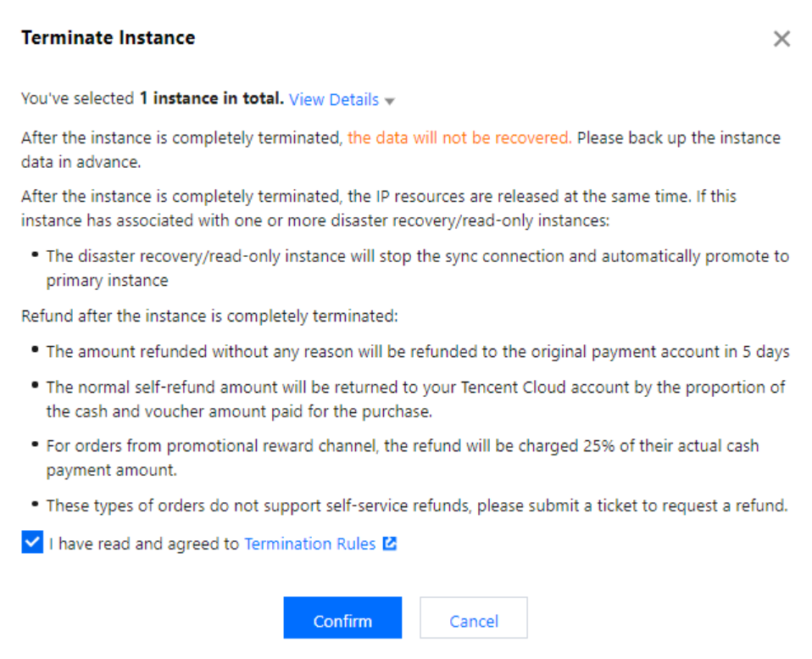This screenshot has height=659, width=812.
Task: Click the promotional reward channel 25% bullet
Action: [403, 457]
